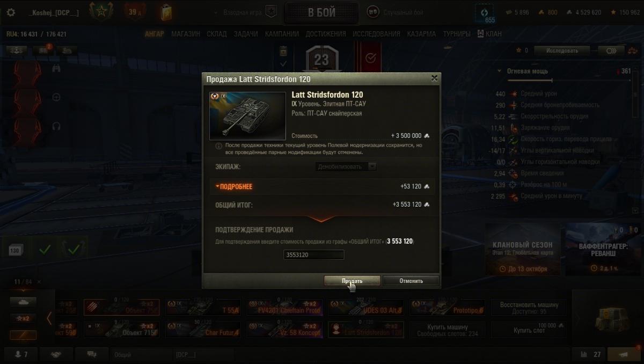Collapse the ПОДРОБНЕЕ details section
644x364 pixels.
coord(233,186)
